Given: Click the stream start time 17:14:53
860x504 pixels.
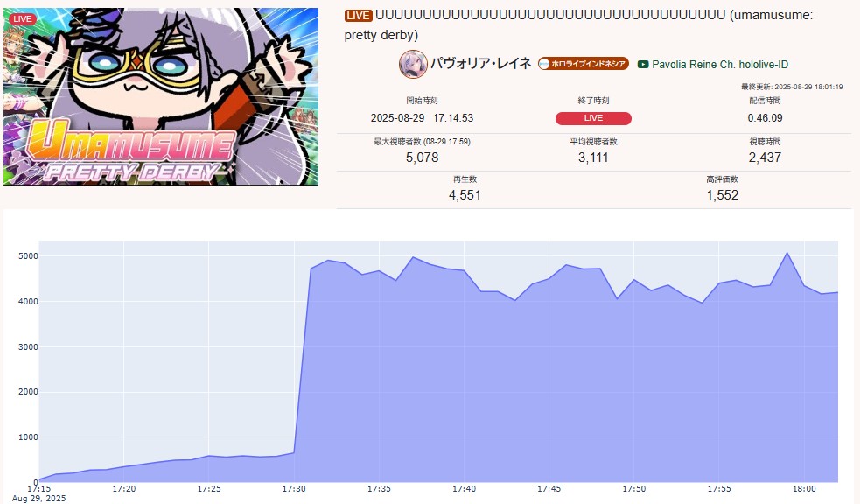Looking at the screenshot, I should coord(453,118).
